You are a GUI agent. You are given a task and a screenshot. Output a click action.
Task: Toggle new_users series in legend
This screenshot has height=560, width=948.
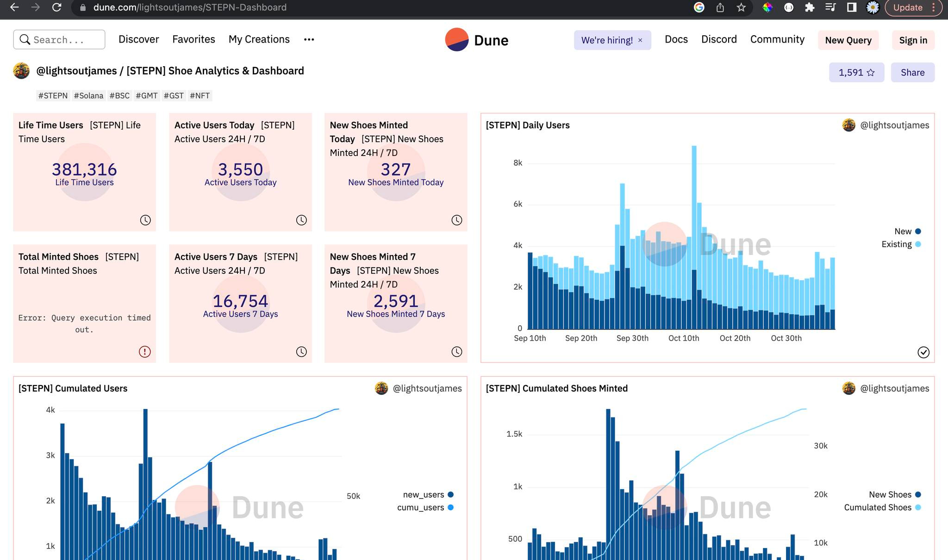428,495
